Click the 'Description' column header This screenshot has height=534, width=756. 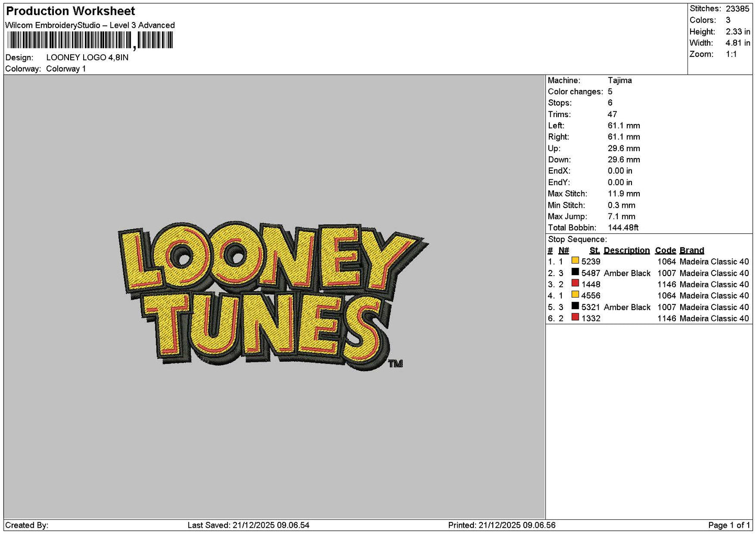pos(627,251)
